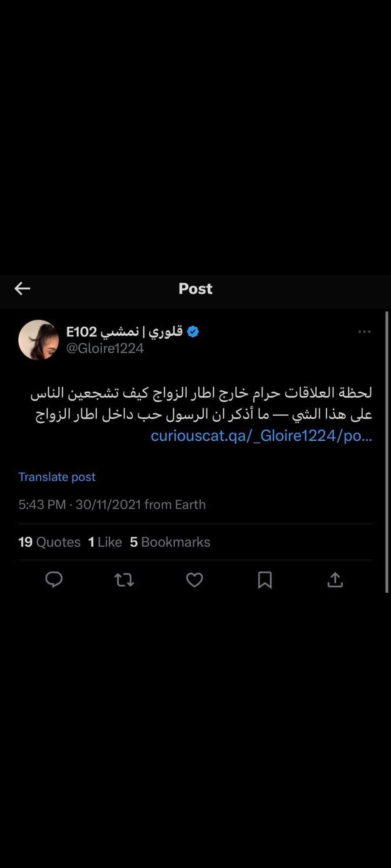This screenshot has height=868, width=391.
Task: Tap the back arrow to leave the post
Action: point(22,288)
